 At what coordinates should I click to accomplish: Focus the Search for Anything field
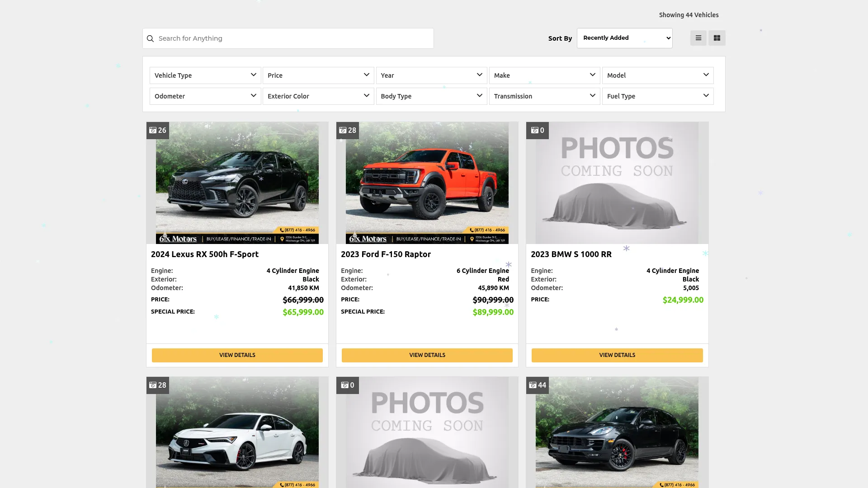pos(288,38)
